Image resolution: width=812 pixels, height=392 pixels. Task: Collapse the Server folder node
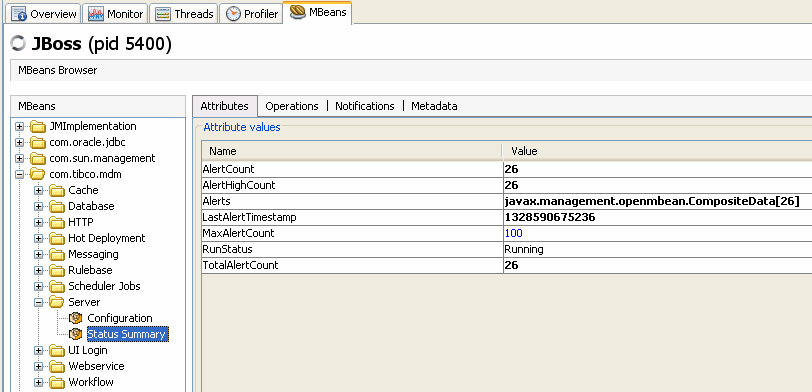click(x=38, y=302)
